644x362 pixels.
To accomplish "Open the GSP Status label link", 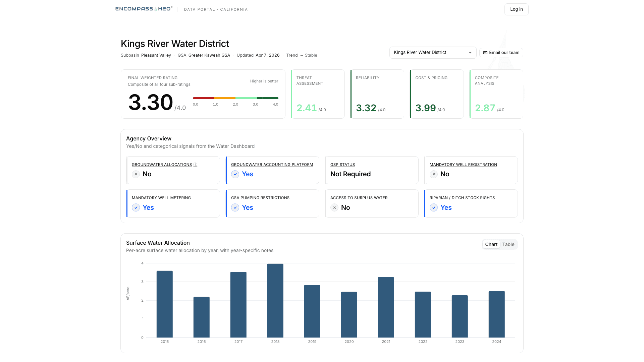I will [x=342, y=165].
